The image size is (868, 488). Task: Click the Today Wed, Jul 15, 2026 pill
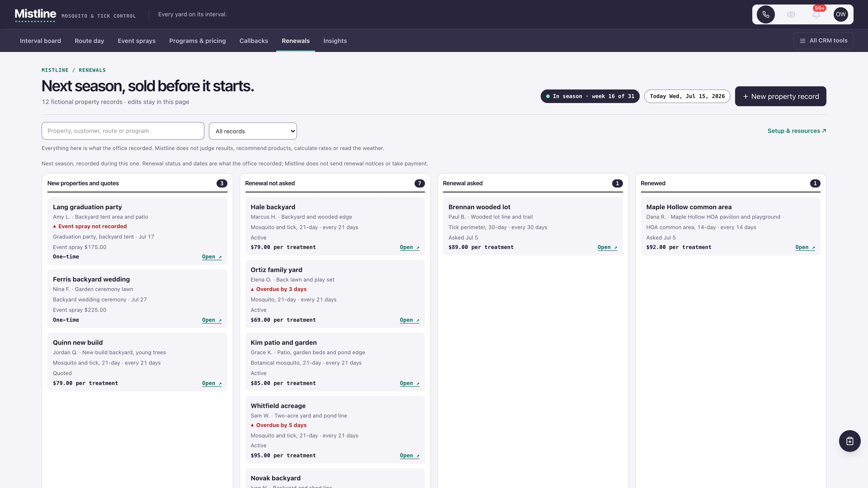point(687,96)
